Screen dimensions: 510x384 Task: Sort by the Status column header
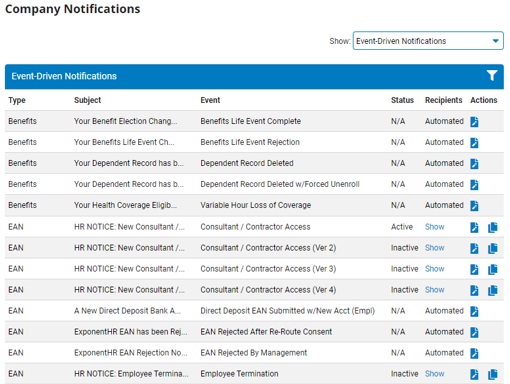click(402, 100)
